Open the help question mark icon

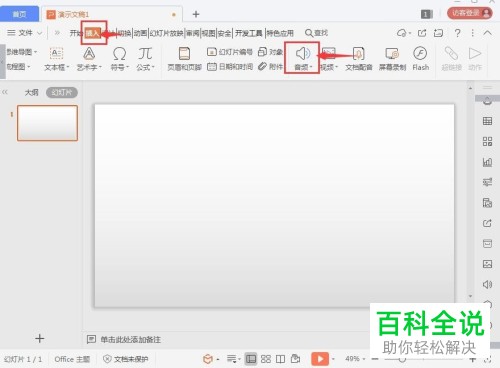click(458, 33)
